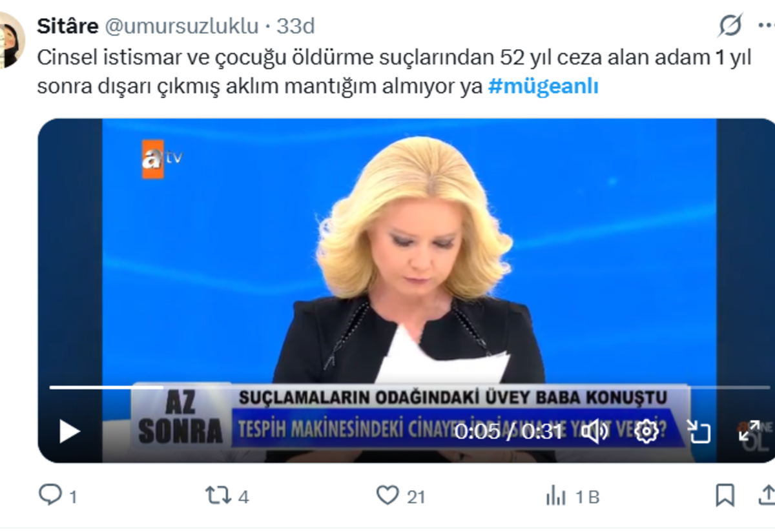This screenshot has width=775, height=532.
Task: Open the #mügeanlı hashtag link
Action: pos(543,87)
